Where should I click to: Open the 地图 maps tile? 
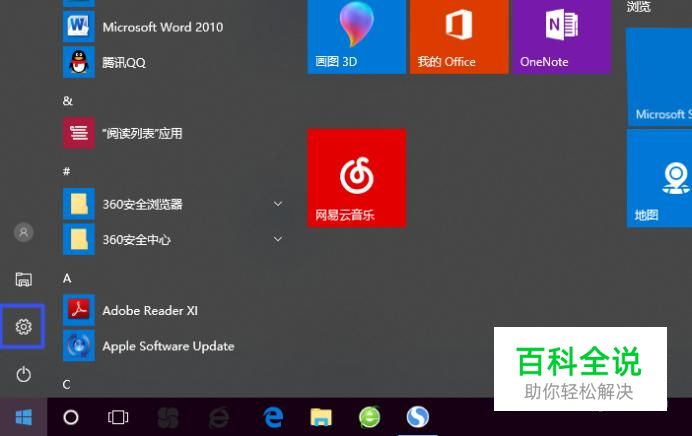[659, 178]
